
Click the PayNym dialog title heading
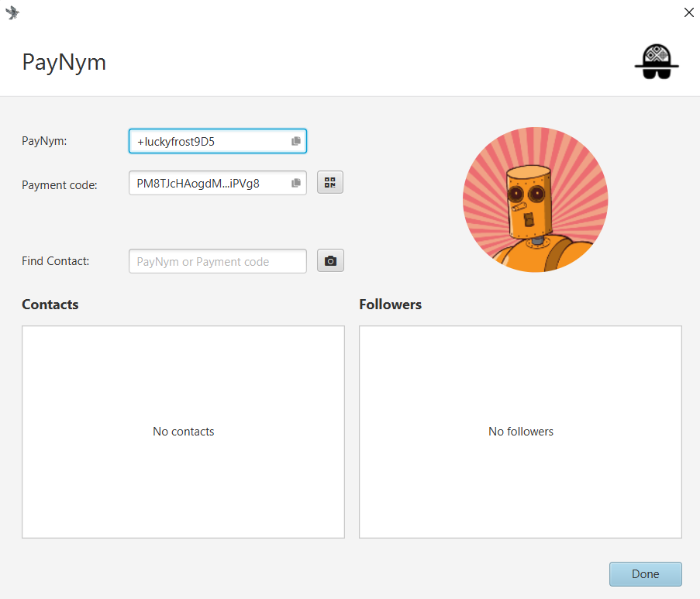[x=64, y=62]
